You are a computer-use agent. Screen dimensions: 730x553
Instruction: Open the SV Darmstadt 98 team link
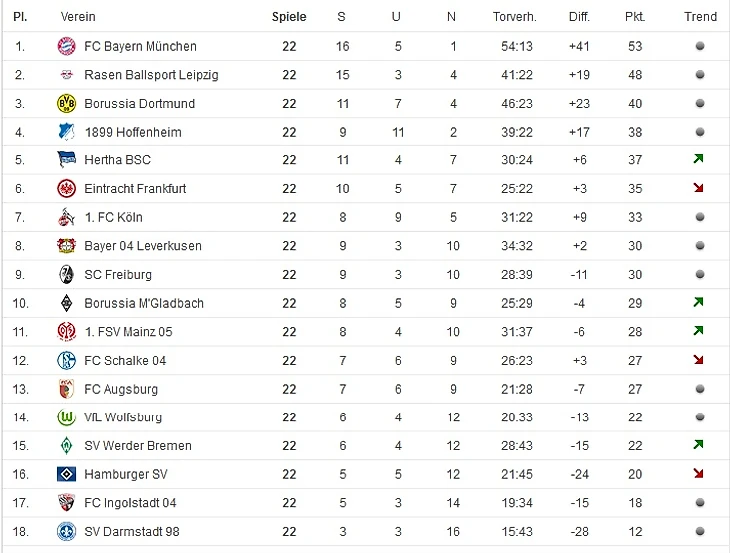(132, 532)
